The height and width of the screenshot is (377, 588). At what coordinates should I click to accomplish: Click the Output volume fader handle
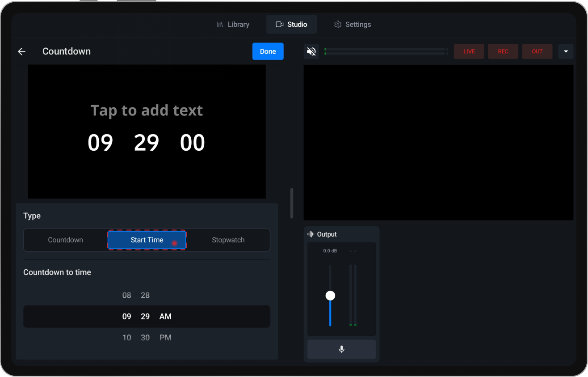pyautogui.click(x=330, y=295)
